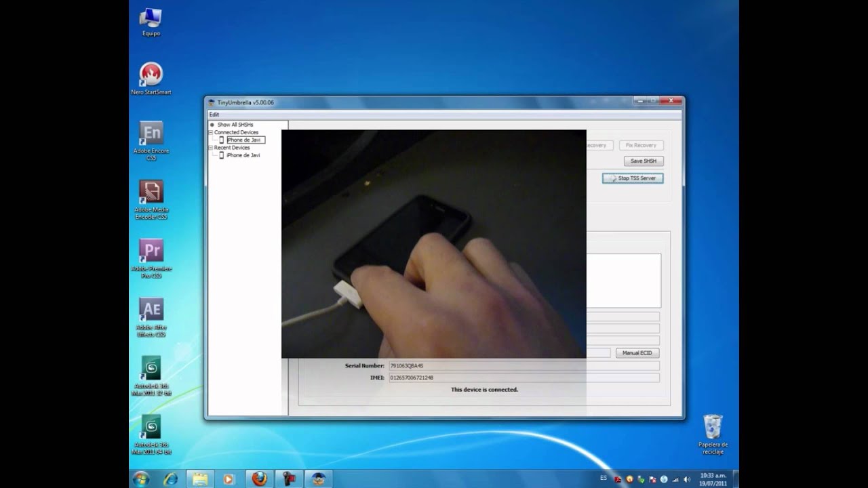Open the Adobe After Effects CS5 shortcut

(x=151, y=317)
